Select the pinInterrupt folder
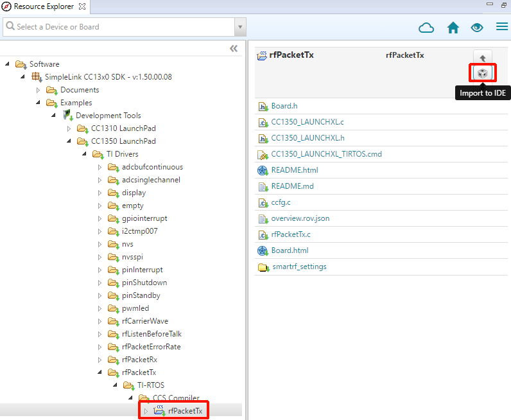511x420 pixels. coord(142,270)
